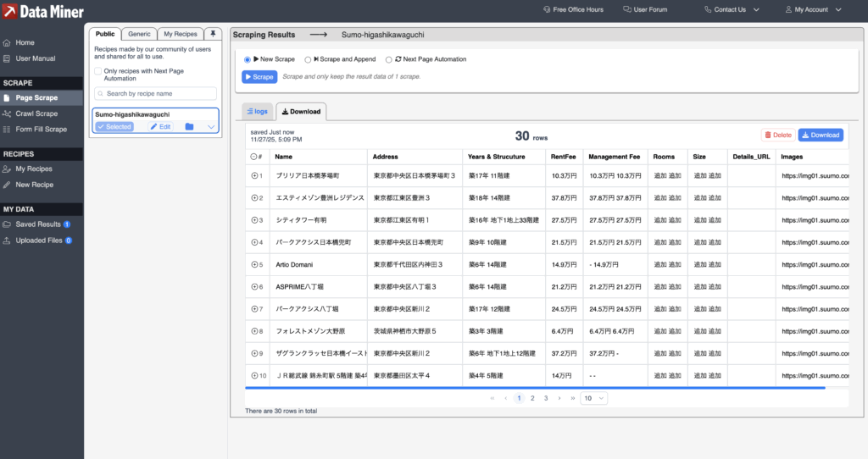Expand row 1 details with plus icon

coord(254,176)
